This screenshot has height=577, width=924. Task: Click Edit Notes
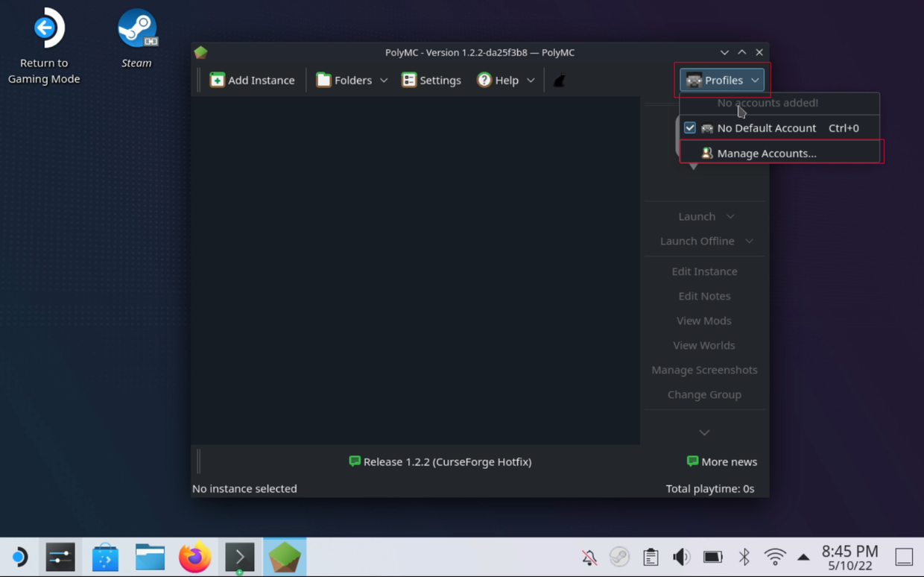(704, 296)
